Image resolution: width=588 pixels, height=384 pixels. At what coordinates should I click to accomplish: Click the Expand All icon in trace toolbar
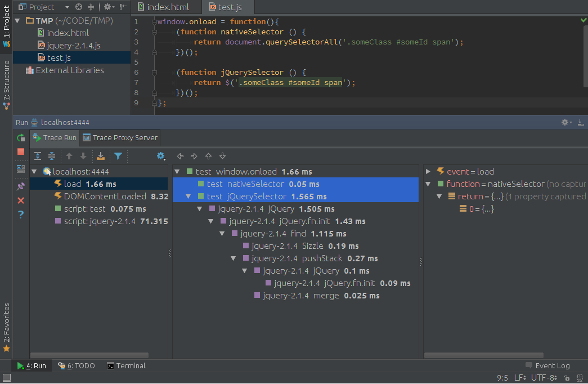click(x=38, y=156)
